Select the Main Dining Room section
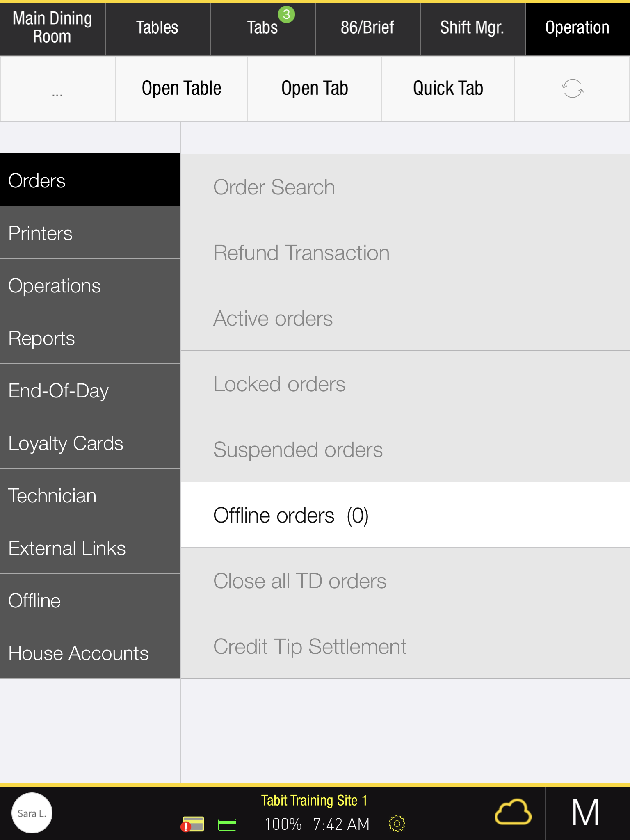630x840 pixels. click(x=52, y=28)
